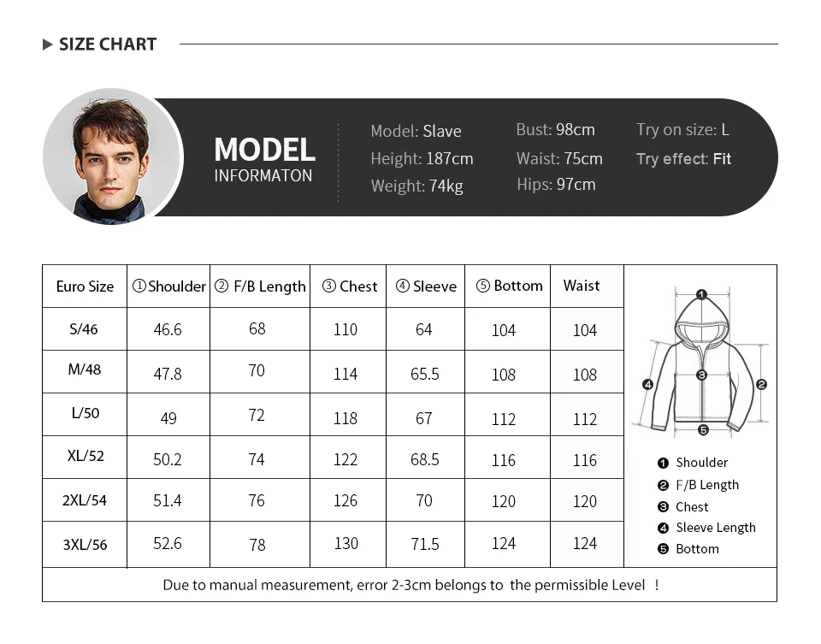Click the triangle arrow beside SIZE CHART

(47, 44)
